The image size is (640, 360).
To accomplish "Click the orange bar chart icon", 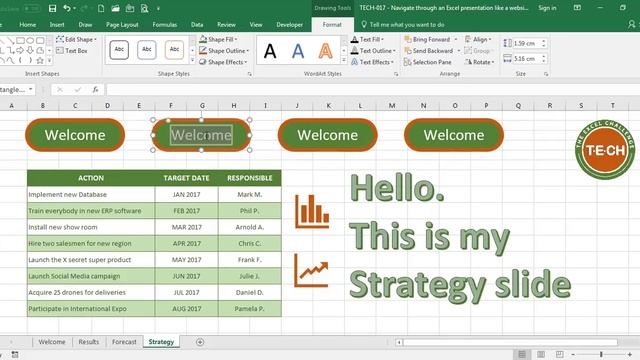I will (x=312, y=211).
